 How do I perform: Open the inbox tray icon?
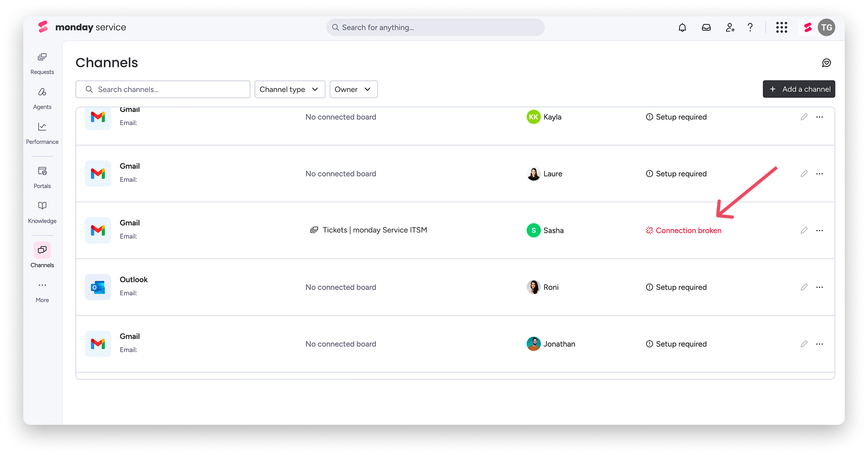(x=706, y=27)
